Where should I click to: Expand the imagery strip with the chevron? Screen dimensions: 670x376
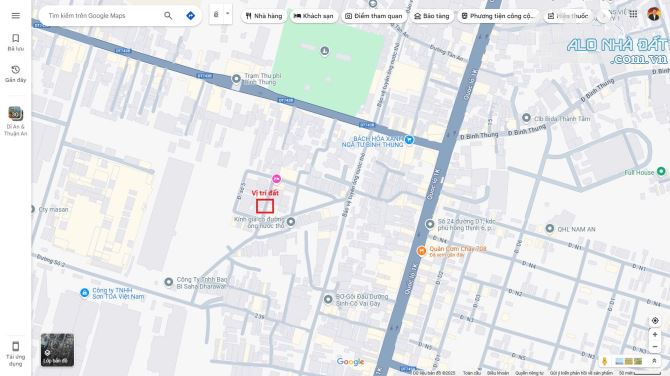[x=654, y=361]
